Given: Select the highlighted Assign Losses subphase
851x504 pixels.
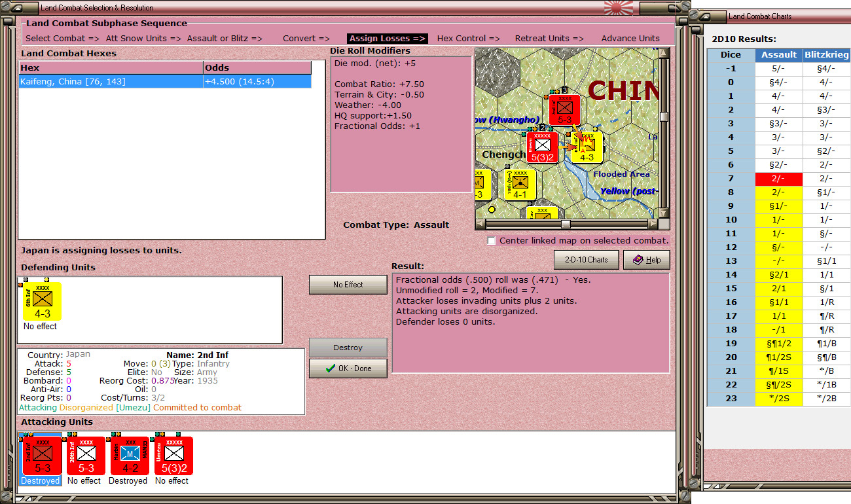Looking at the screenshot, I should pyautogui.click(x=388, y=39).
